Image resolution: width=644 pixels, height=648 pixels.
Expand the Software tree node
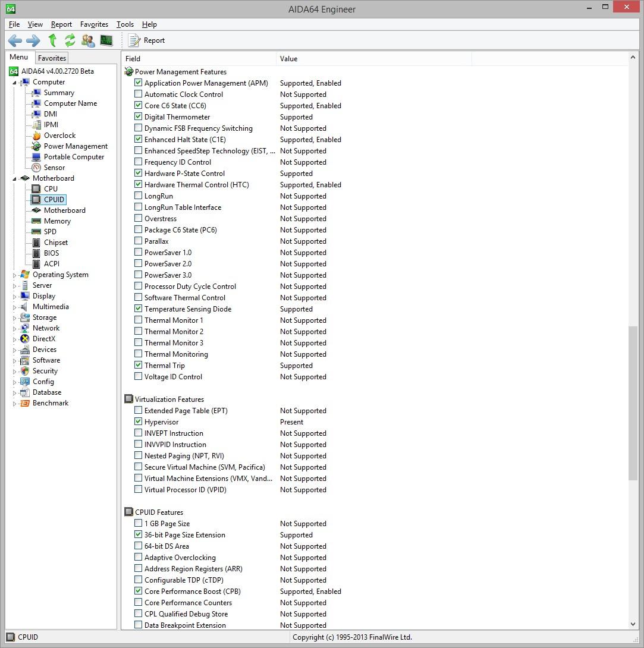[14, 361]
